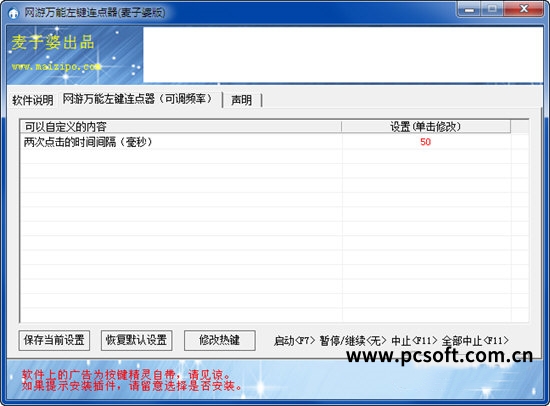This screenshot has height=406, width=550.
Task: Click 修改热键 button
Action: [220, 340]
